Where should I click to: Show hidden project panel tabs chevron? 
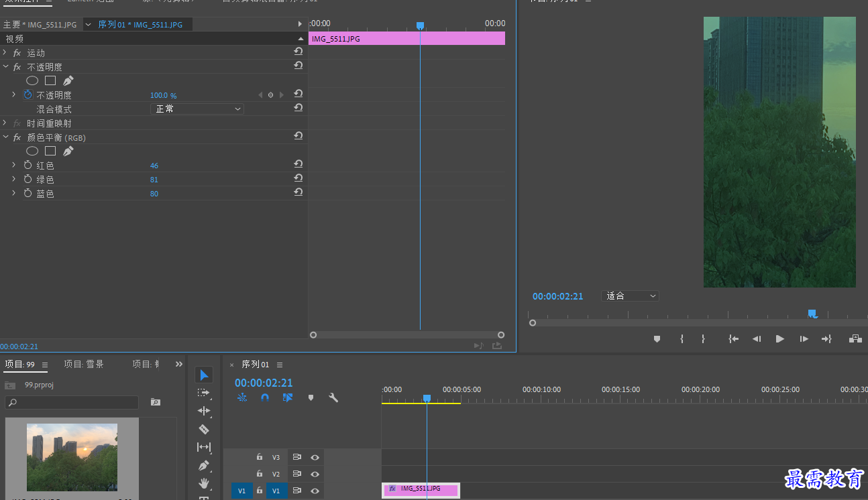point(179,364)
